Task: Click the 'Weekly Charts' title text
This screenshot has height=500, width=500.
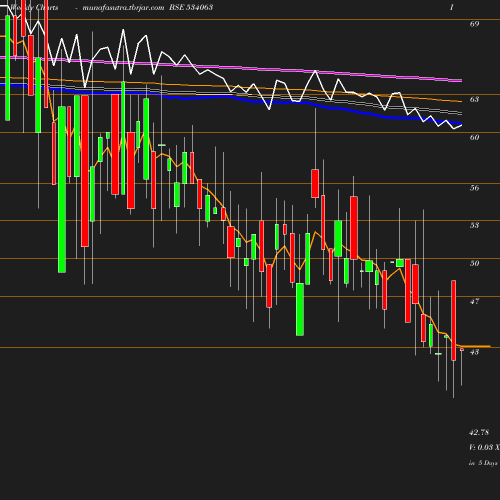Action: pyautogui.click(x=34, y=7)
